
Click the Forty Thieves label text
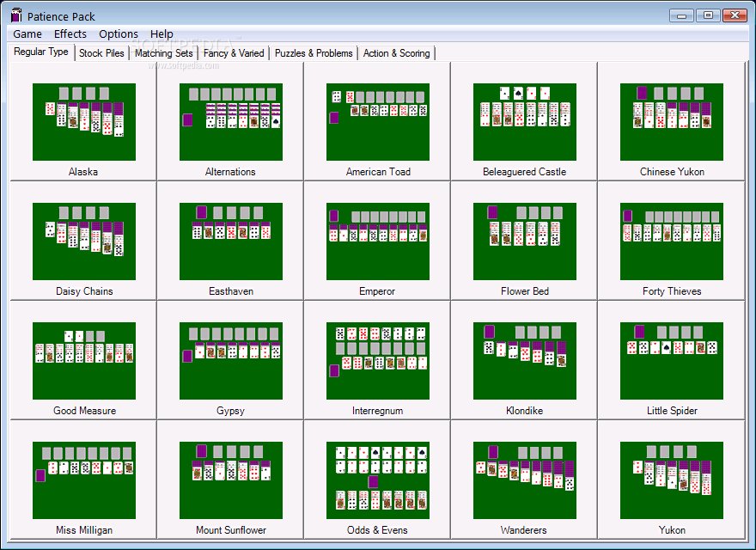(672, 291)
